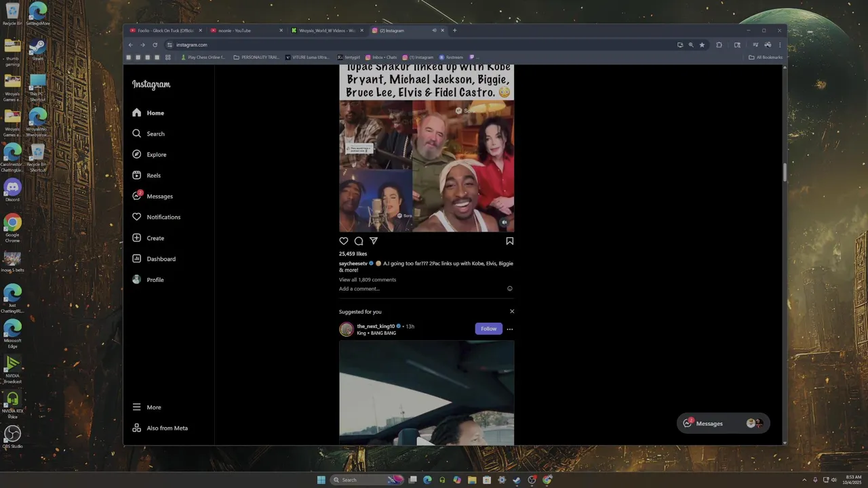This screenshot has width=868, height=488.
Task: Open the OBS Studio desktop shortcut
Action: click(12, 436)
